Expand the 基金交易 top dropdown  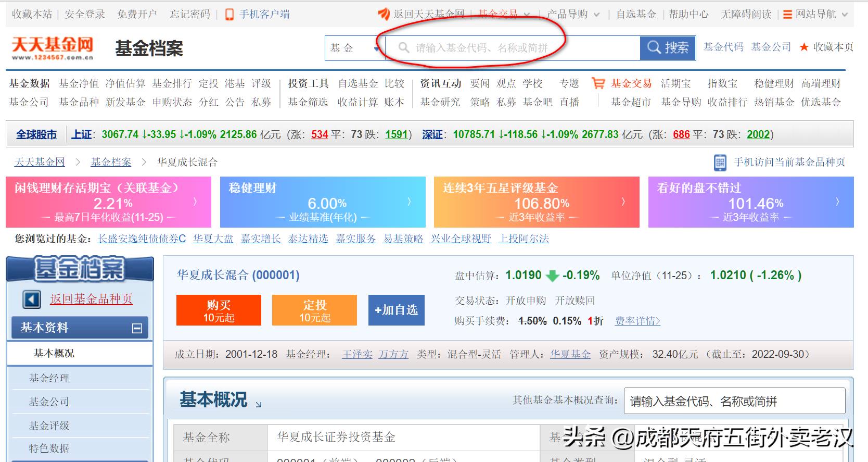[527, 15]
